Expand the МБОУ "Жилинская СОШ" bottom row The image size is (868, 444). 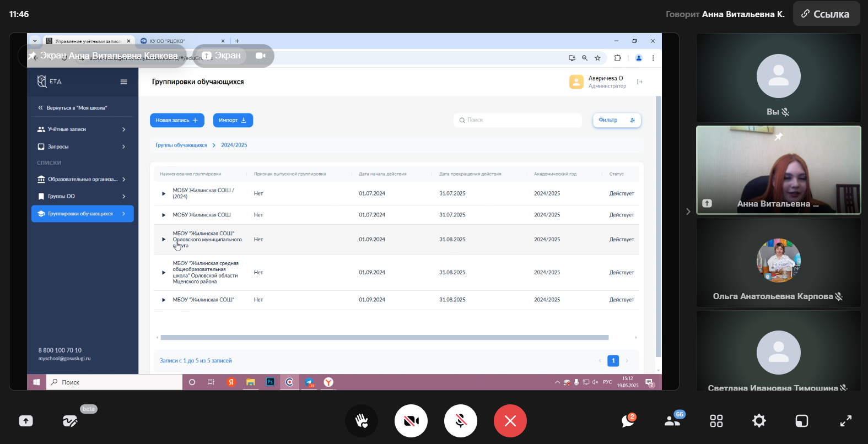pyautogui.click(x=164, y=300)
